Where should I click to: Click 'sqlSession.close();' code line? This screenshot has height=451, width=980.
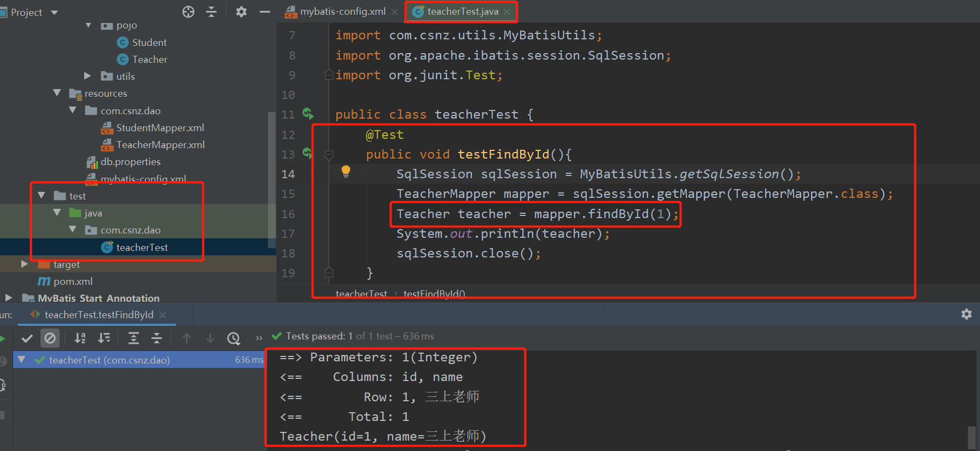point(469,254)
